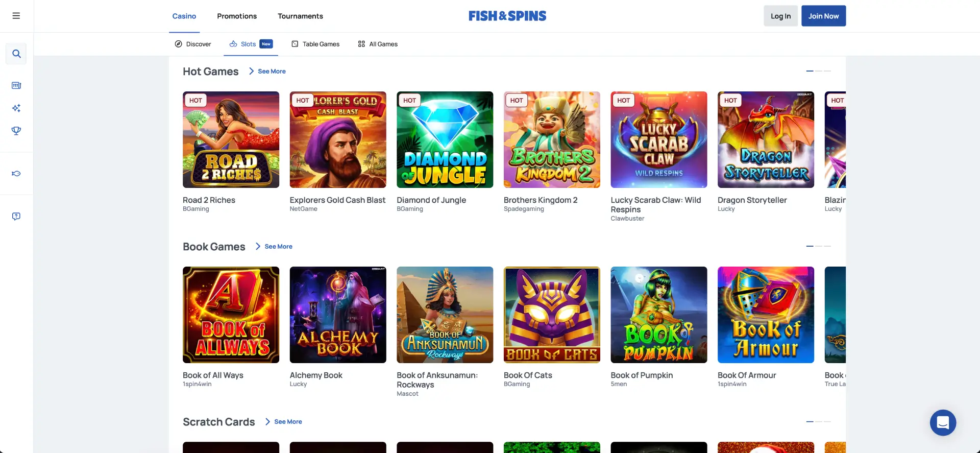
Task: Open the trophy tournaments sidebar icon
Action: tap(16, 131)
